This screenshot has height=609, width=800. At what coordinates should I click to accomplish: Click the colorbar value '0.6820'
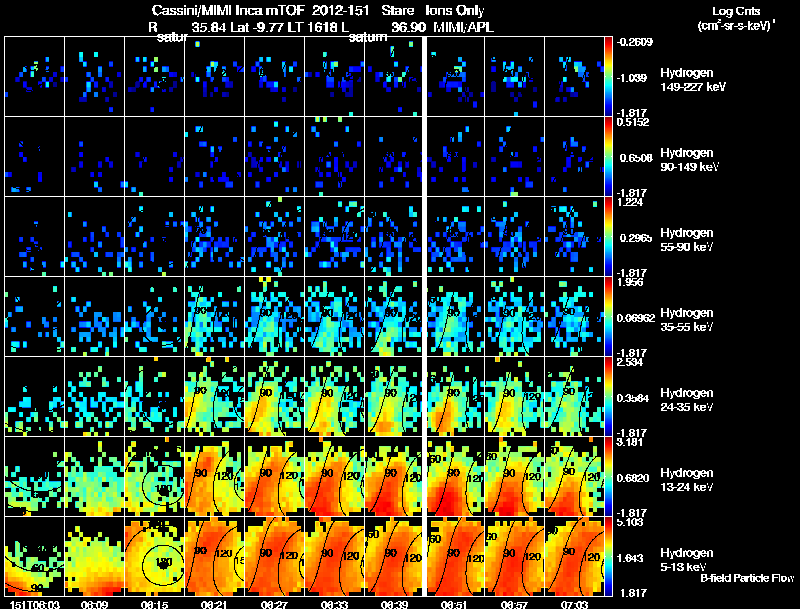[634, 478]
